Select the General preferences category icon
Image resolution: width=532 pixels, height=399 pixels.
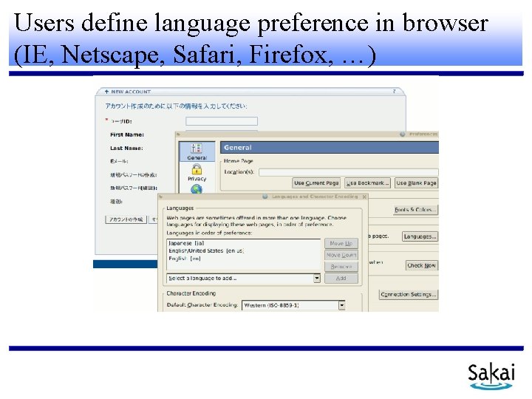197,151
